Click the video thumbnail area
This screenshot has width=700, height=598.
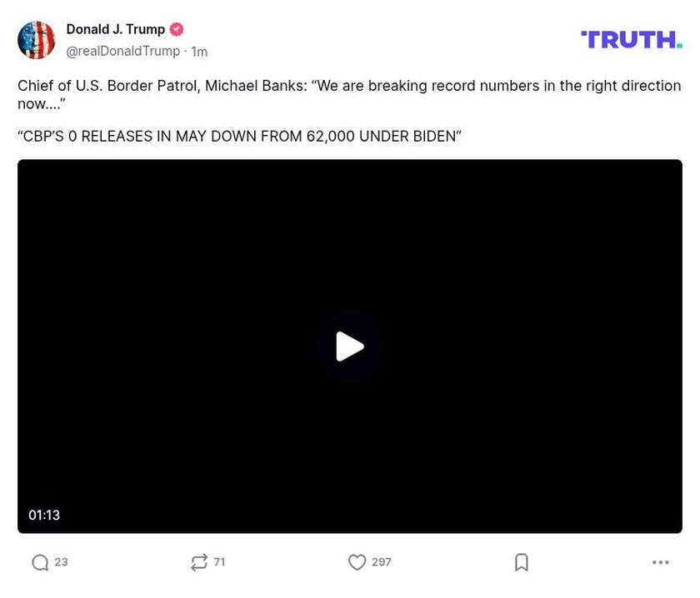tap(350, 346)
